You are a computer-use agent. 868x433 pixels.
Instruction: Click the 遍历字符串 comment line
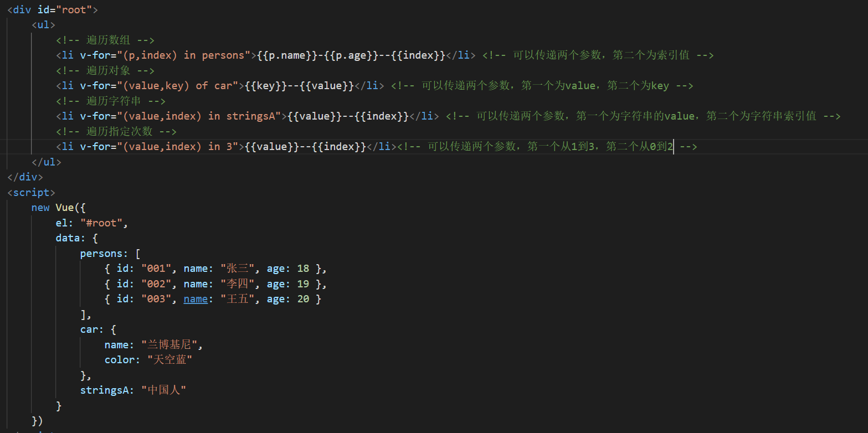point(111,101)
